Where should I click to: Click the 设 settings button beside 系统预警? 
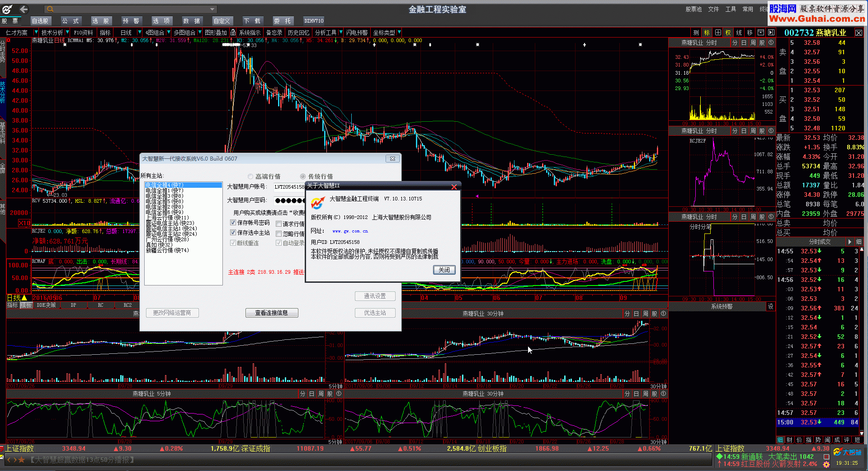coord(770,306)
